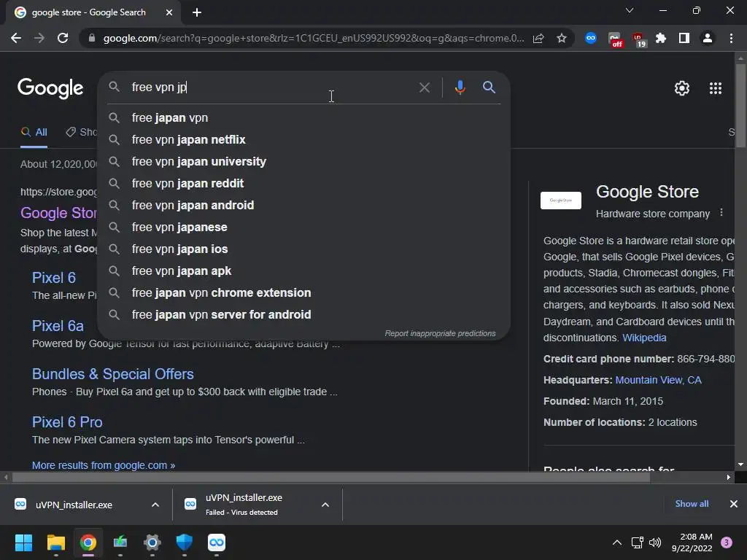The image size is (747, 560).
Task: Open the taskbar volume control
Action: [x=655, y=542]
